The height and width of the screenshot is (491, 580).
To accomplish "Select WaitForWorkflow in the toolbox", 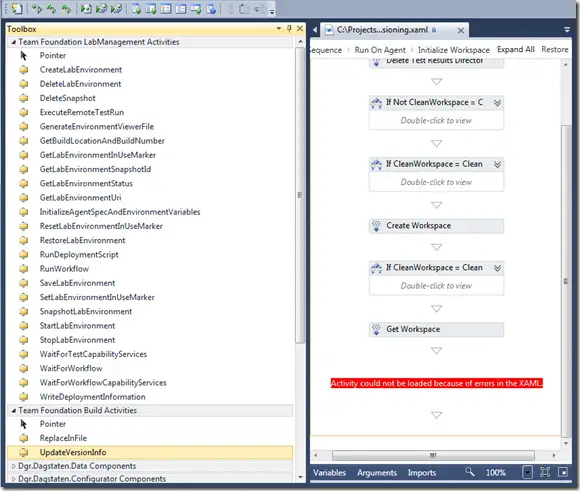I will point(71,369).
